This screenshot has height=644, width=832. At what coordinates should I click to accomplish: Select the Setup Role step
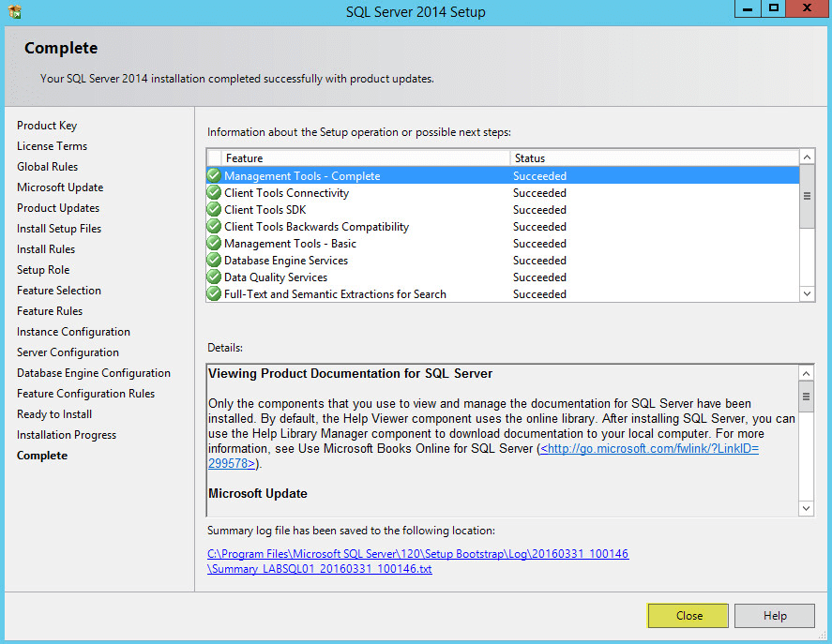43,270
